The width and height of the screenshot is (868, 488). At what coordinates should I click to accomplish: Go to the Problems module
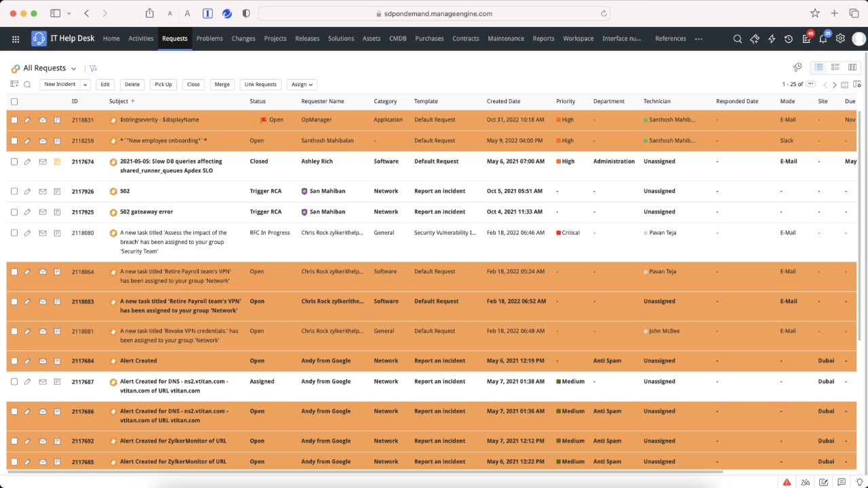[x=210, y=39]
